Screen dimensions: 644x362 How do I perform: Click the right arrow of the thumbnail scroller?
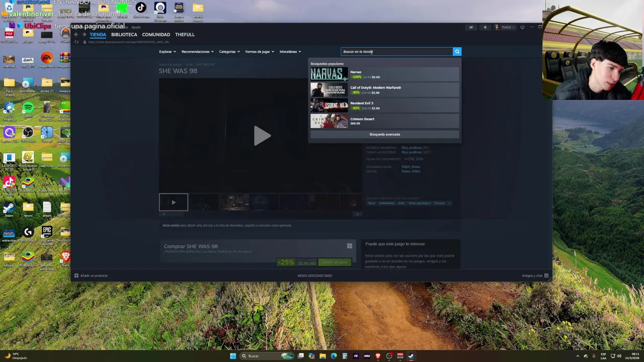tap(357, 214)
